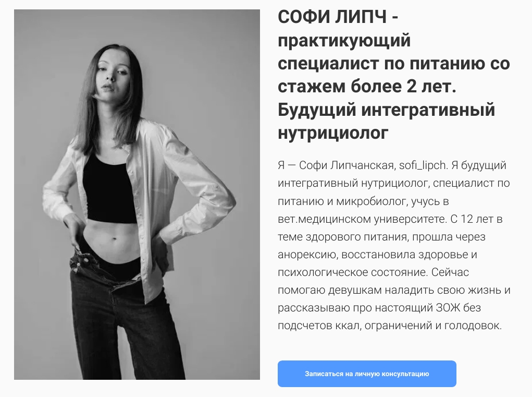532x397 pixels.
Task: Click heading line "специалист по питанию со"
Action: coord(394,64)
